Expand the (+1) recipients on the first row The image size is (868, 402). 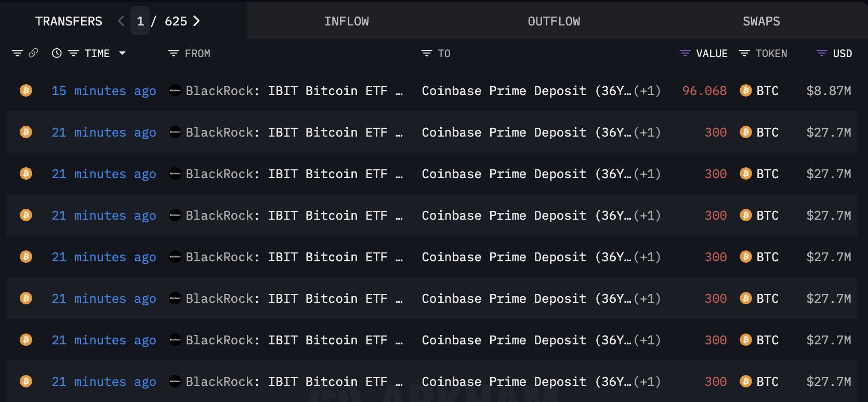646,90
